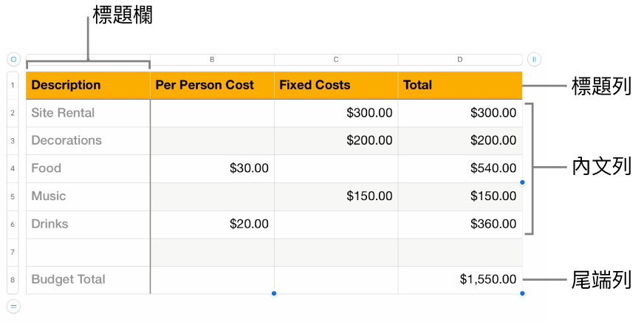Click the Fixed Costs cell for Music

336,196
